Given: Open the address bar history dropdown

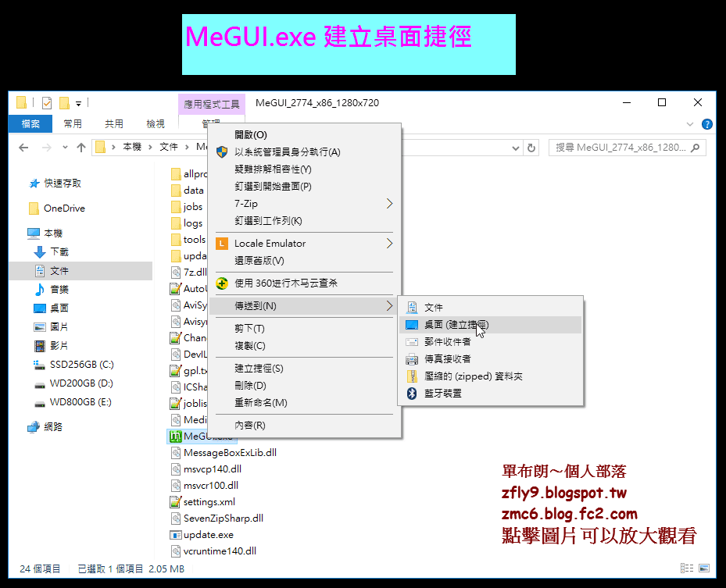Looking at the screenshot, I should (515, 148).
